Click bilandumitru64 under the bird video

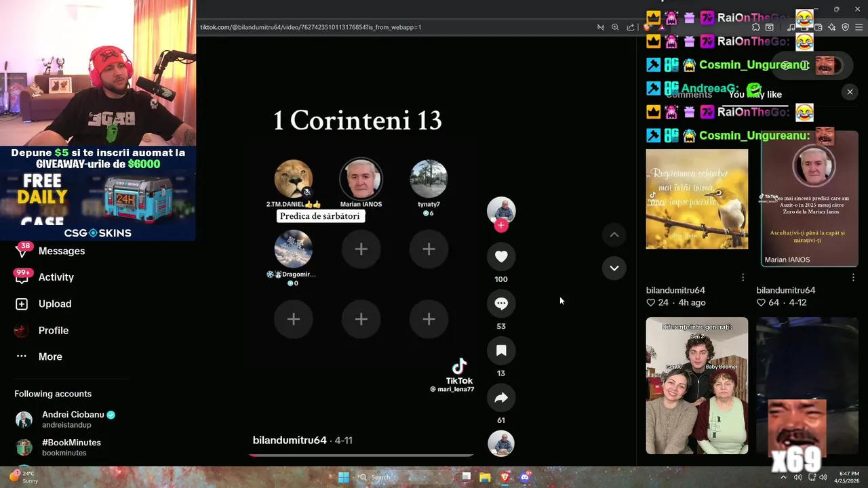[675, 290]
